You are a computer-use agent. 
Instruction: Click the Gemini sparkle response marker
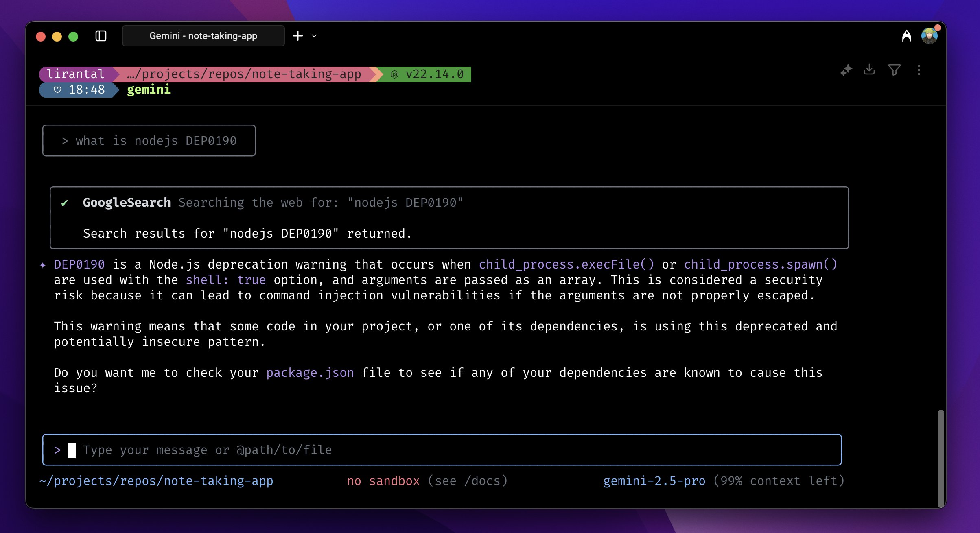click(43, 265)
